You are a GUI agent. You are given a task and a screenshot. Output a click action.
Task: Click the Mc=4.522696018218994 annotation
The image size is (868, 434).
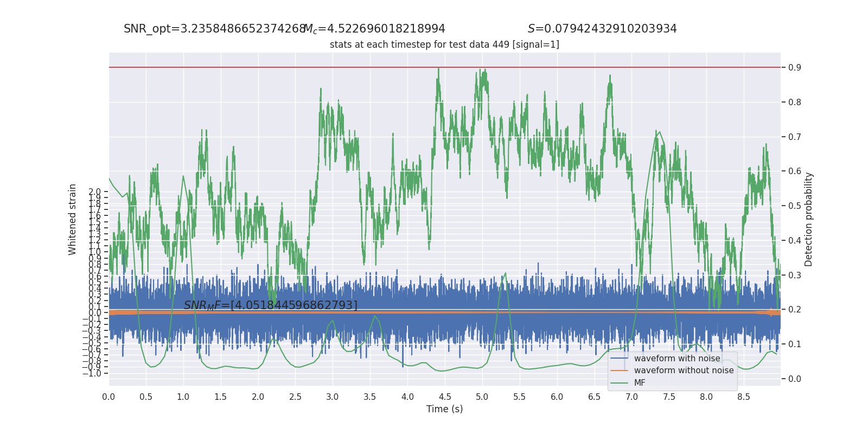(x=374, y=29)
